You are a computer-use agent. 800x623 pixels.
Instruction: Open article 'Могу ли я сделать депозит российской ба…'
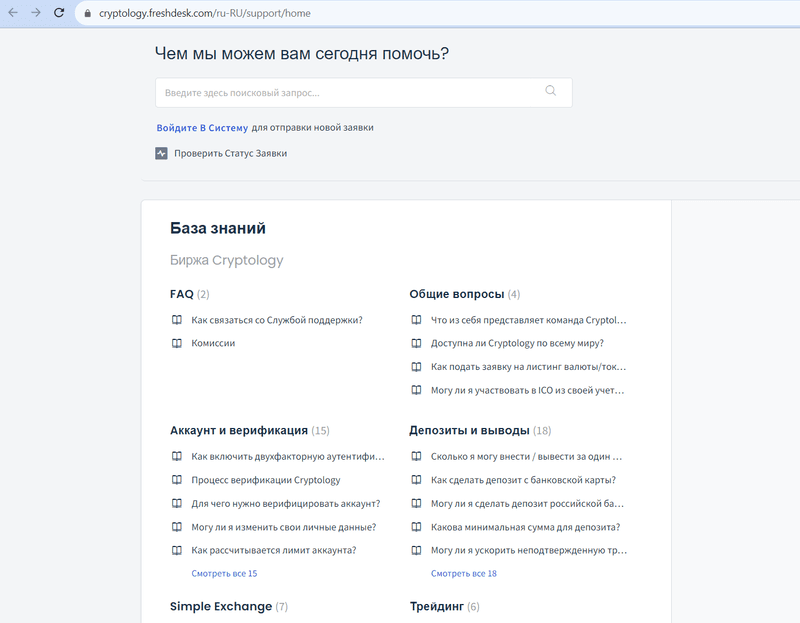[528, 504]
